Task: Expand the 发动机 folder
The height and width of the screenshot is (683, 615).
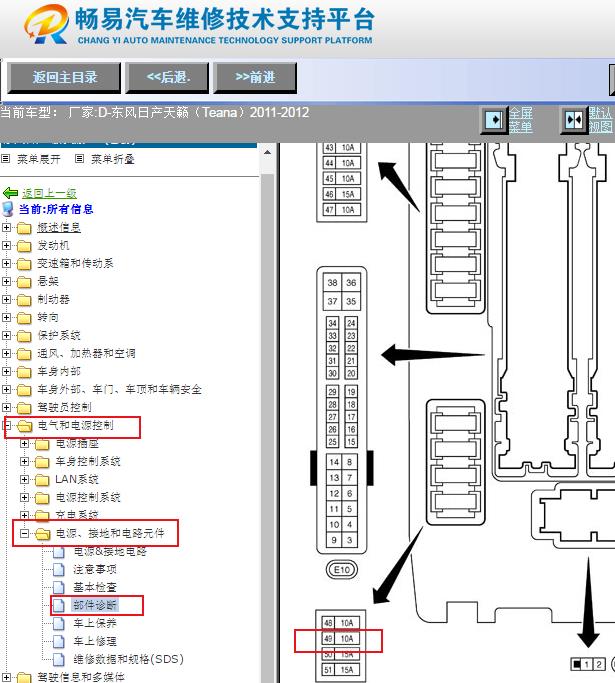Action: [7, 245]
